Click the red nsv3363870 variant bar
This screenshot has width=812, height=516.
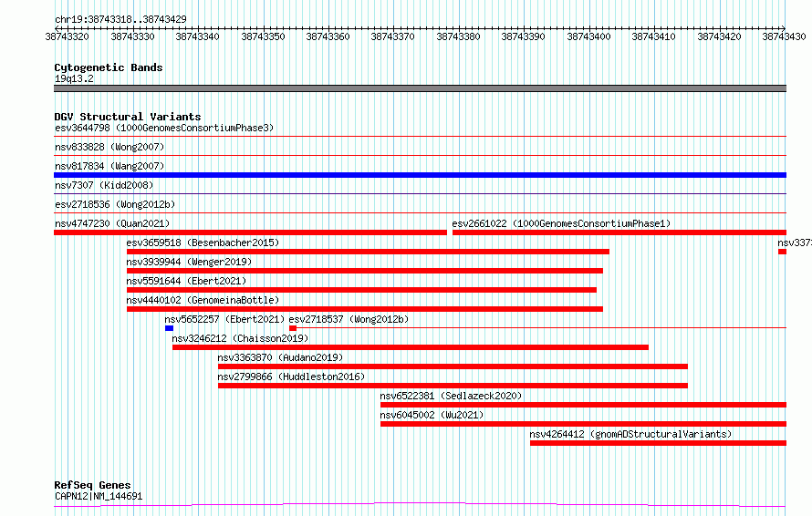(x=453, y=366)
